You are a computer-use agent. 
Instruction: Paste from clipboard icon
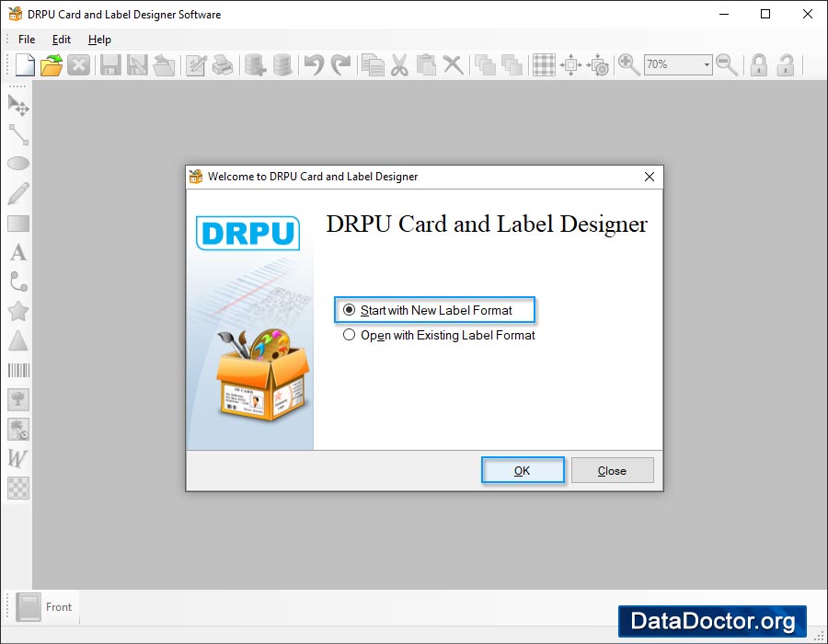click(426, 65)
